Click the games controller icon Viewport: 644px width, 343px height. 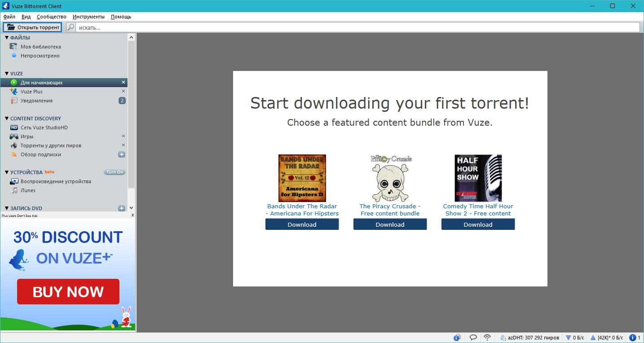tap(14, 136)
